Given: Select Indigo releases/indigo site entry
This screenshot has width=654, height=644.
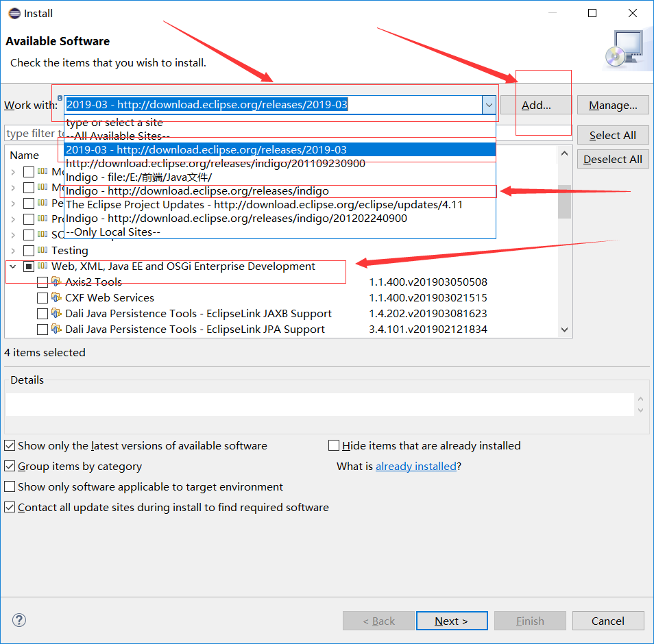Looking at the screenshot, I should tap(280, 191).
